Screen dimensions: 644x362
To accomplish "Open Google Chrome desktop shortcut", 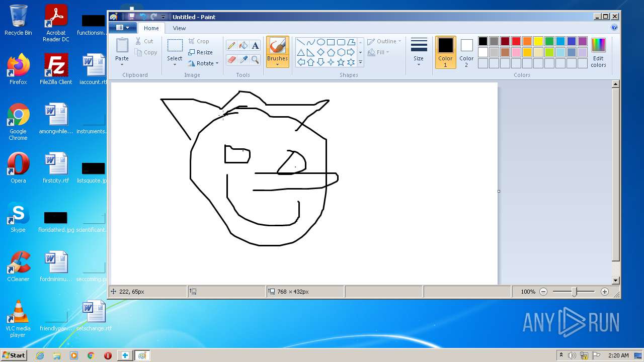I will pyautogui.click(x=18, y=122).
